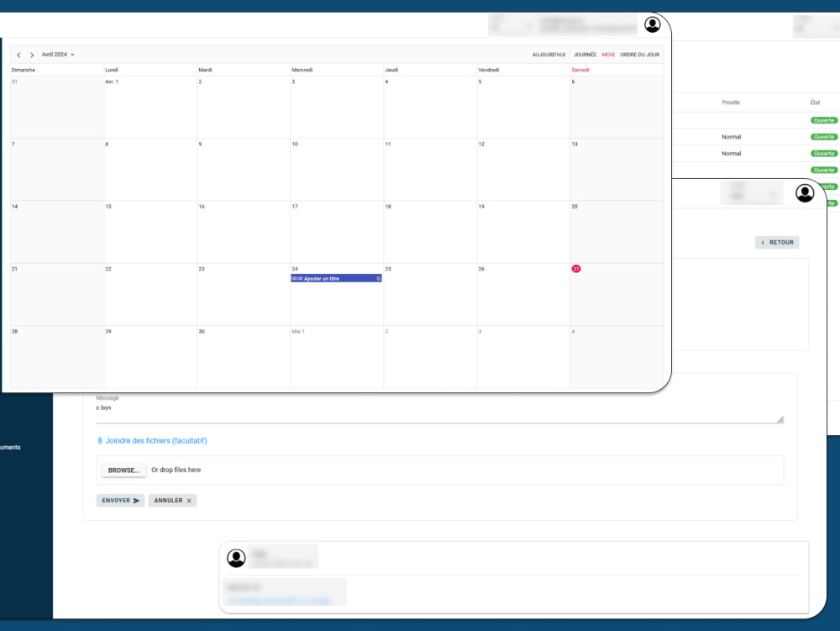Screen dimensions: 840x631
Task: Click the État column header
Action: (x=815, y=103)
